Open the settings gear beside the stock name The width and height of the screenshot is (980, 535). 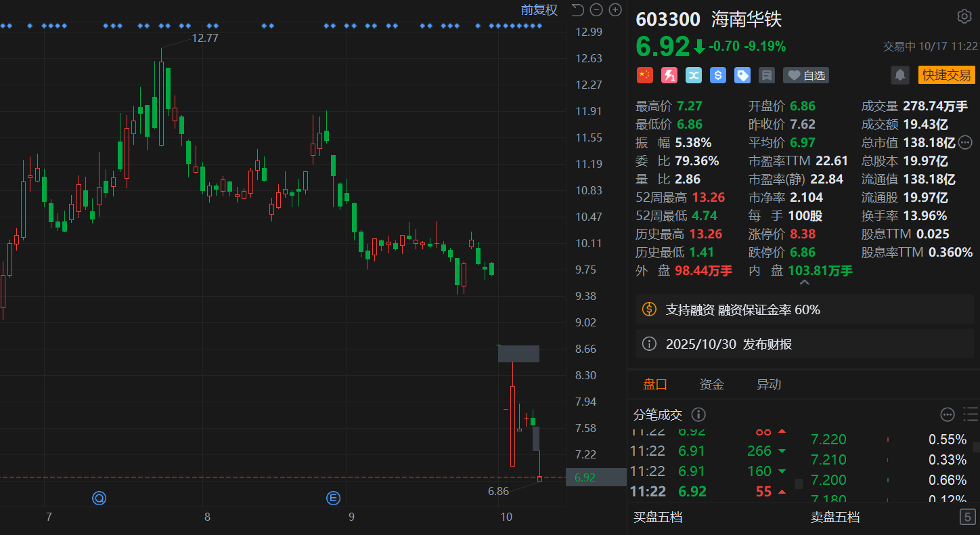coord(964,16)
